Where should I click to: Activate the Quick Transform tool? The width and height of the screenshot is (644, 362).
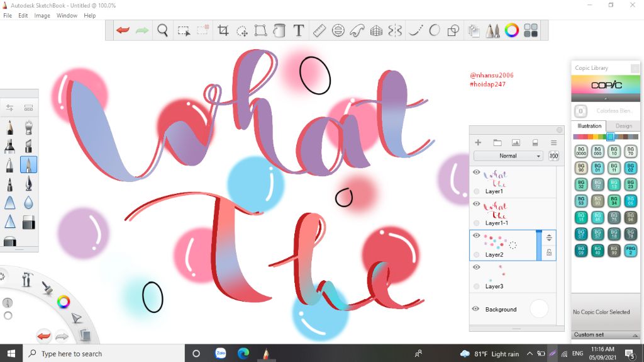[x=242, y=31]
